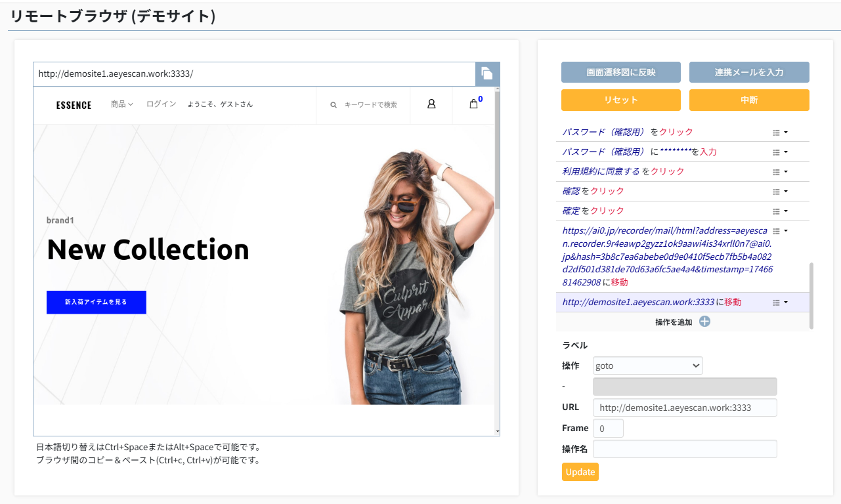Expand the 操作 goto dropdown
The width and height of the screenshot is (841, 504).
(647, 366)
